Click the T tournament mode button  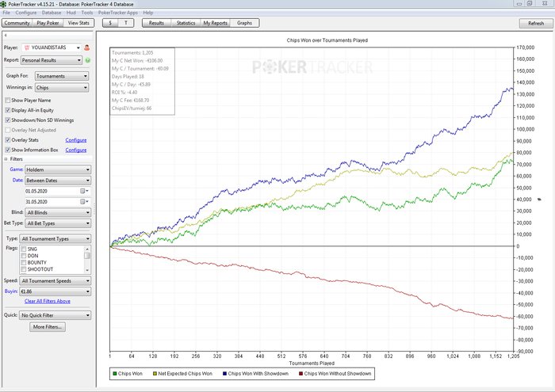point(126,23)
